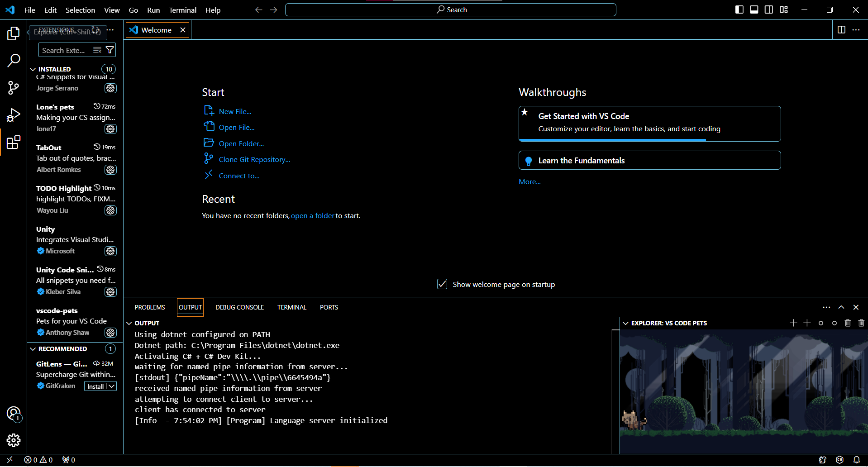Close the bottom panel
Image resolution: width=868 pixels, height=467 pixels.
click(856, 307)
